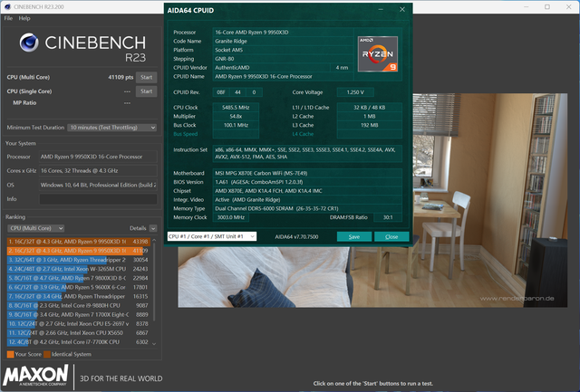
Task: Click the Close button in AIDA64 CPUID
Action: (391, 237)
